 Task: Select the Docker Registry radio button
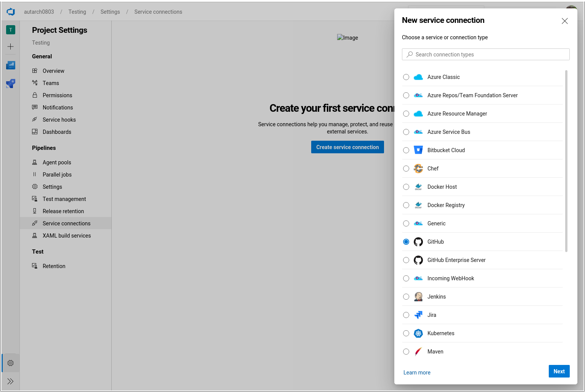click(x=406, y=205)
